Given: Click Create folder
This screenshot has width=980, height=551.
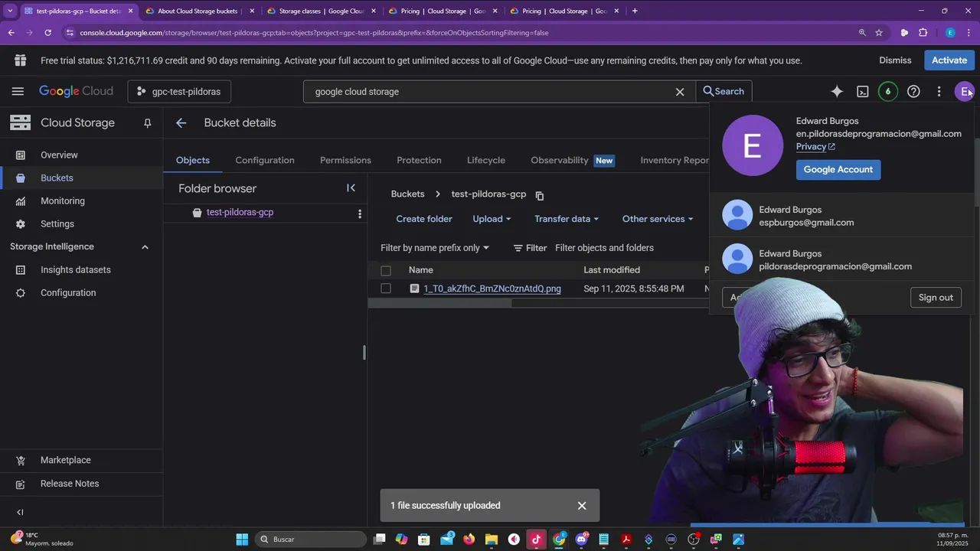Looking at the screenshot, I should (424, 219).
